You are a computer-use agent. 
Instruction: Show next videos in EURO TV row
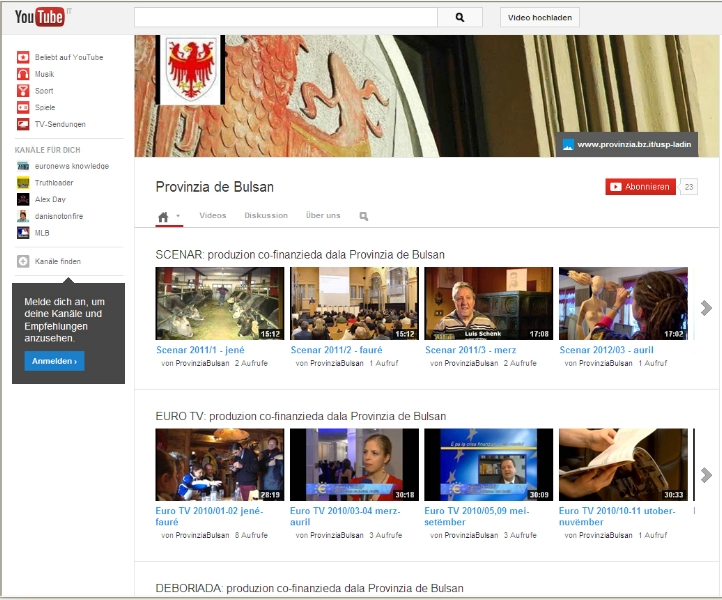[706, 474]
